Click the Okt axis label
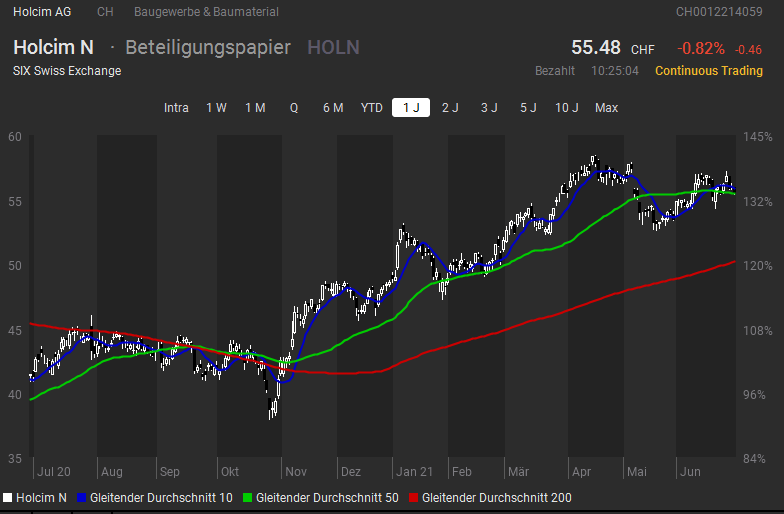The image size is (784, 514). [x=230, y=472]
